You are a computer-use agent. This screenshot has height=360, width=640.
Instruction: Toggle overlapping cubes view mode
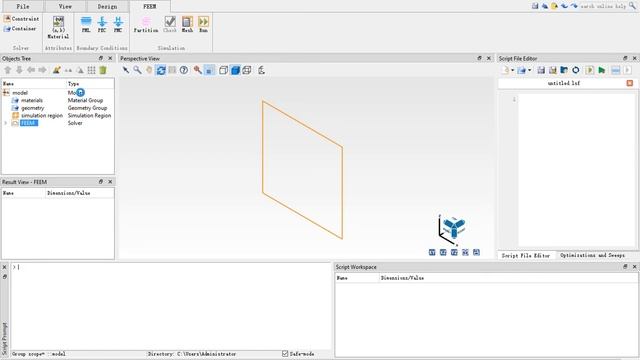tap(247, 70)
